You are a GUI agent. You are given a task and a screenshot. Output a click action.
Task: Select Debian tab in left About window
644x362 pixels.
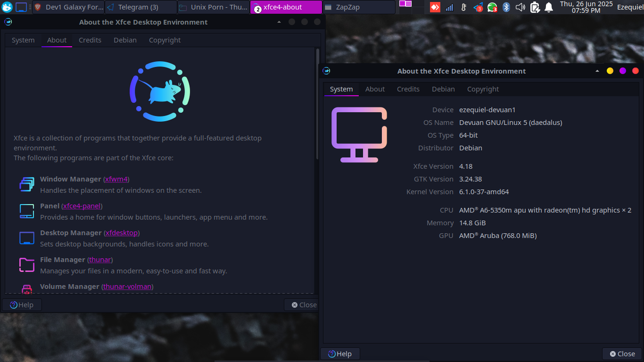pos(125,40)
